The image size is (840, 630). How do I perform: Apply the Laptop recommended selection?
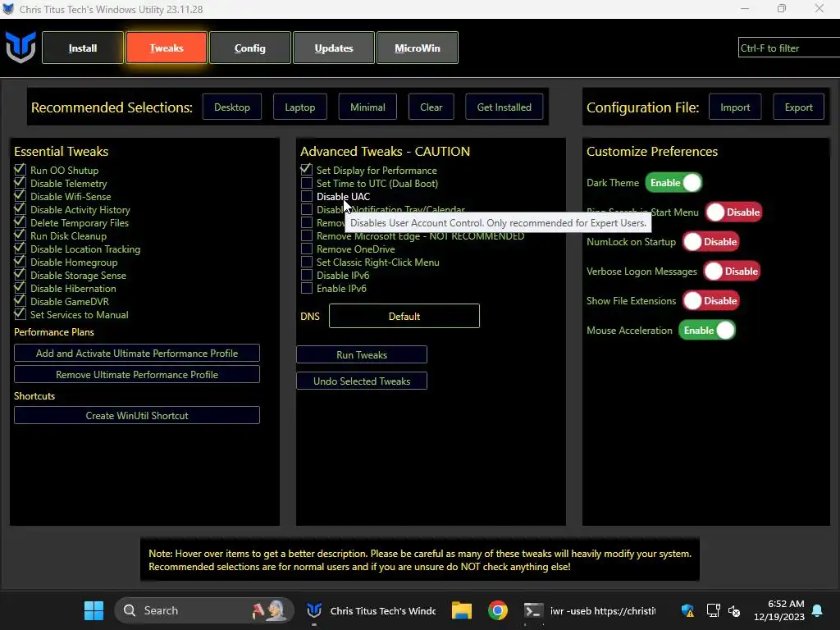[300, 107]
